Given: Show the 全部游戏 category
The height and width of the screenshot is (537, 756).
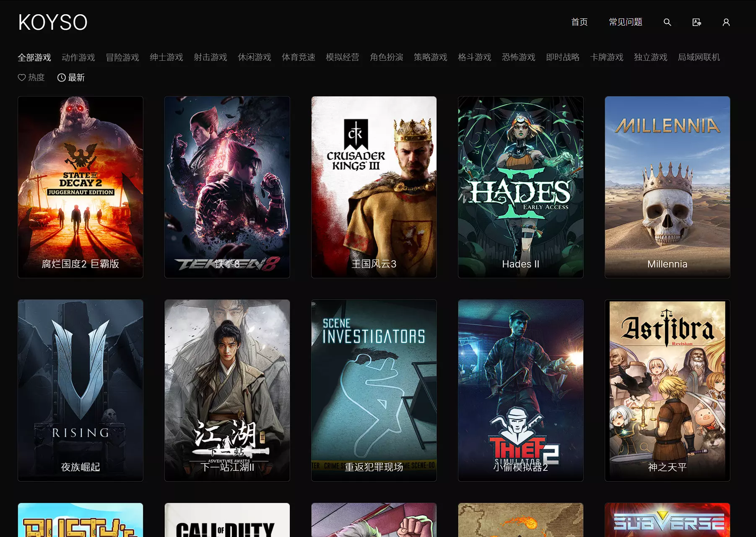Looking at the screenshot, I should click(34, 57).
